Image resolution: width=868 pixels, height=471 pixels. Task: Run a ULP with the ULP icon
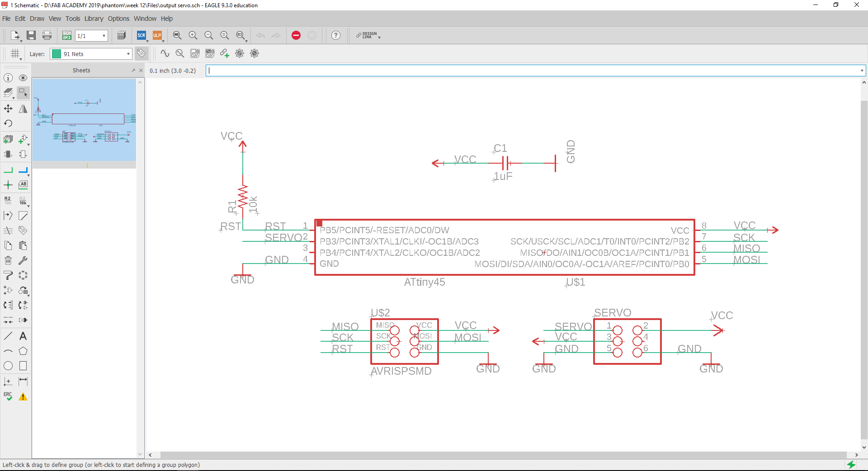(x=157, y=35)
